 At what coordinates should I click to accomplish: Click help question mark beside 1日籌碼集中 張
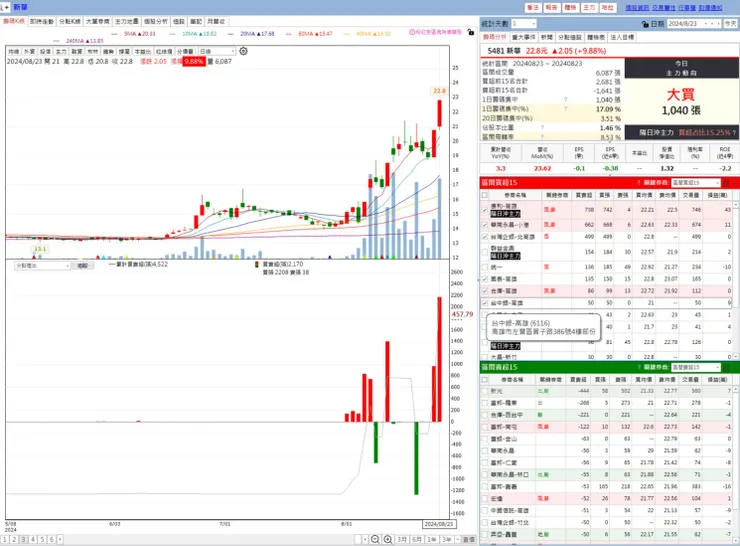[565, 100]
